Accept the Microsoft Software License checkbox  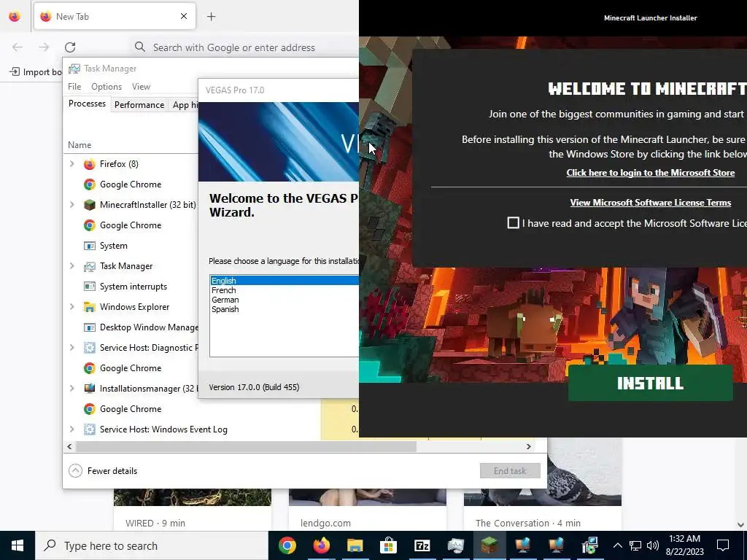coord(513,223)
